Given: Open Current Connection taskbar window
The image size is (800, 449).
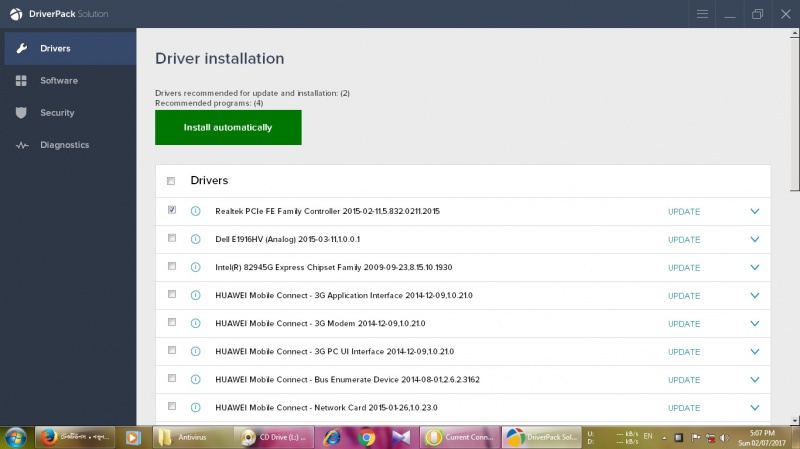Looking at the screenshot, I should click(460, 437).
